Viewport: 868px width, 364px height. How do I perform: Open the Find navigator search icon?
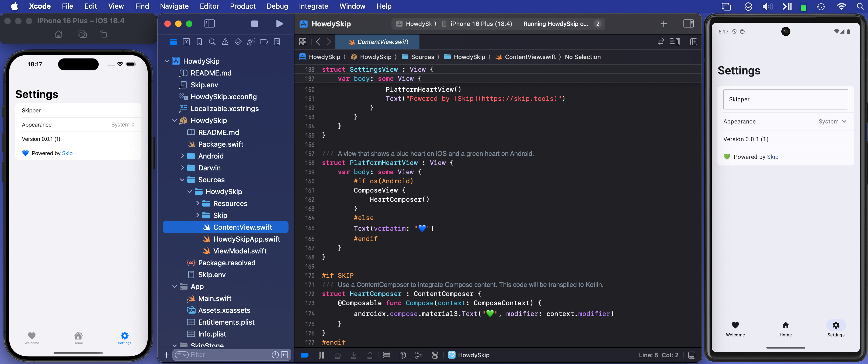(212, 42)
